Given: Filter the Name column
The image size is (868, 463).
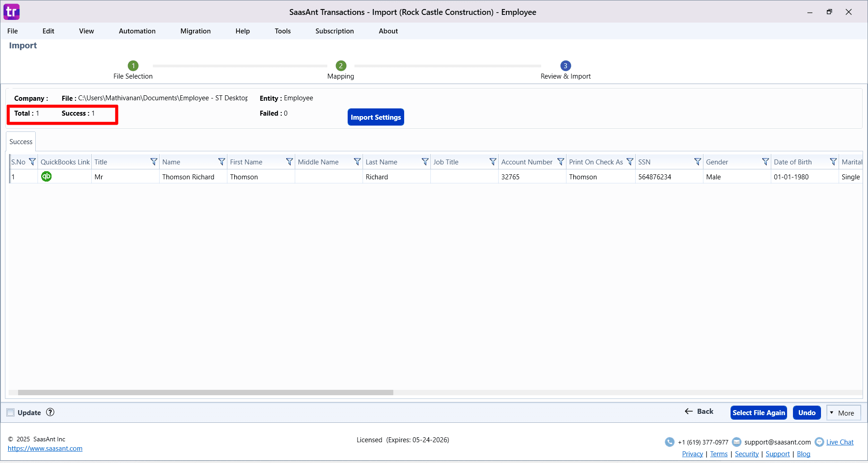Looking at the screenshot, I should (x=222, y=162).
